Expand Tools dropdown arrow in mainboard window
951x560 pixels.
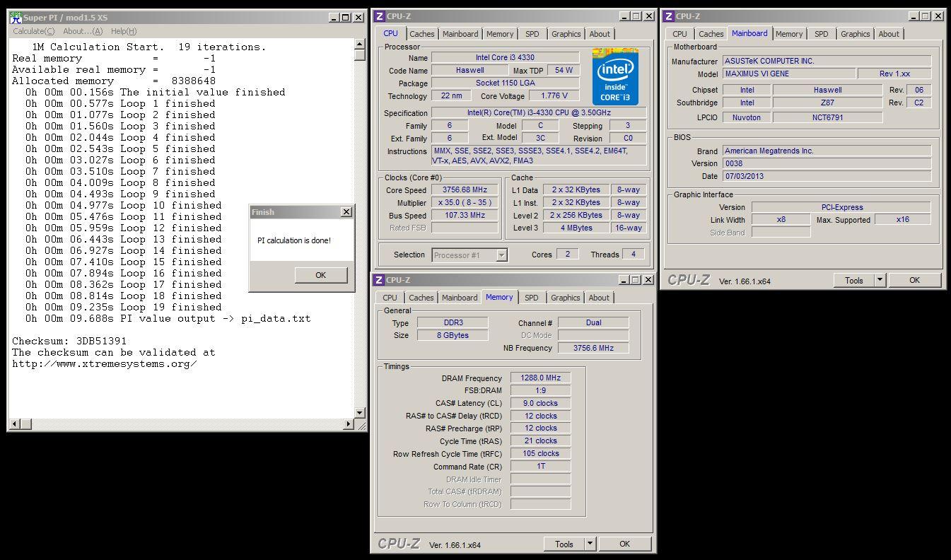coord(880,280)
